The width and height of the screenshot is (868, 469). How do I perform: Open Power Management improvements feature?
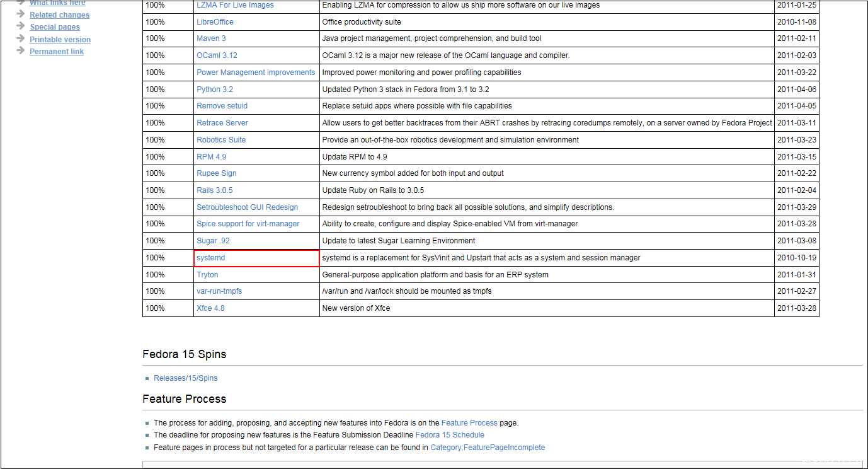coord(256,72)
